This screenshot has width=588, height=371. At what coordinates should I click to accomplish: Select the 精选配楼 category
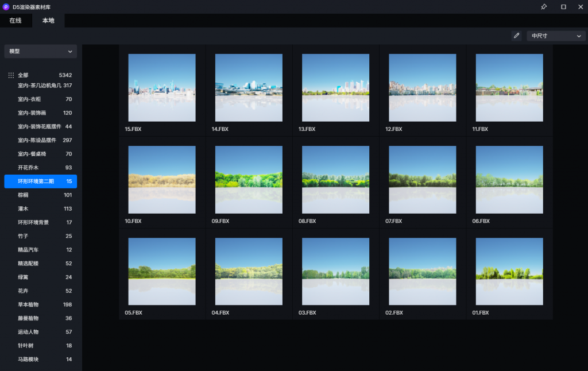click(x=41, y=264)
